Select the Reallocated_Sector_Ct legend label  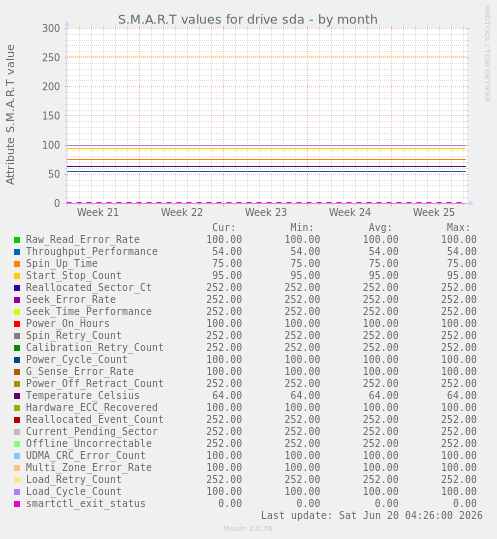[89, 287]
